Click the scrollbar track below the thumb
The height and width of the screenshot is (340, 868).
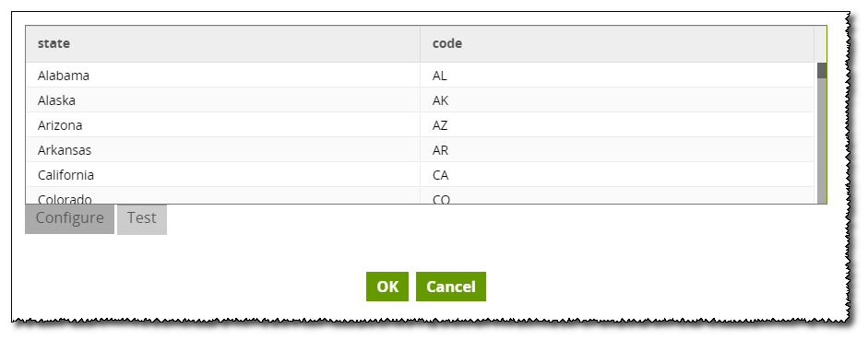coord(822,141)
